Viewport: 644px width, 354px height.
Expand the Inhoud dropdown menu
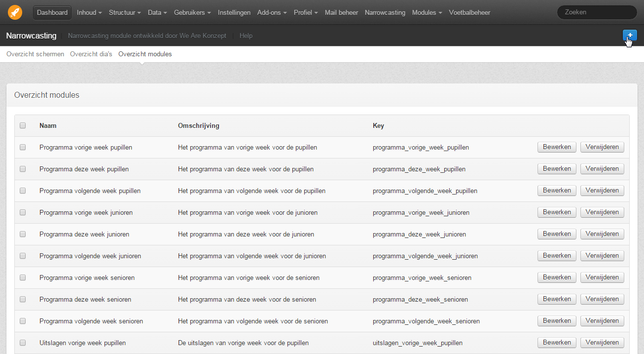[89, 12]
